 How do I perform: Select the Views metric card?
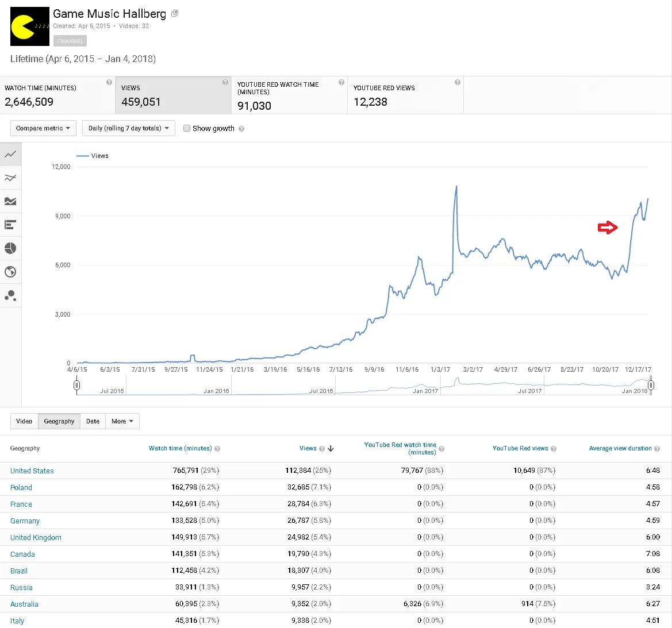[x=173, y=95]
